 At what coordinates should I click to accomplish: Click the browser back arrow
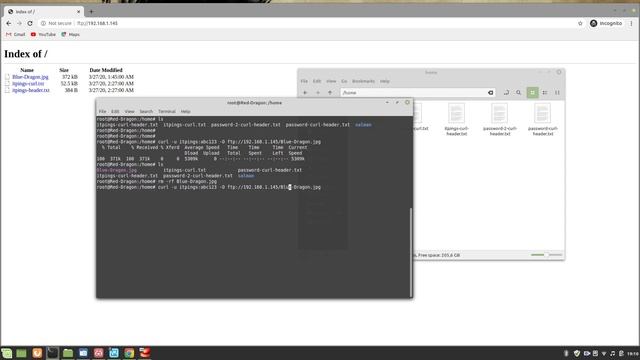tap(9, 23)
